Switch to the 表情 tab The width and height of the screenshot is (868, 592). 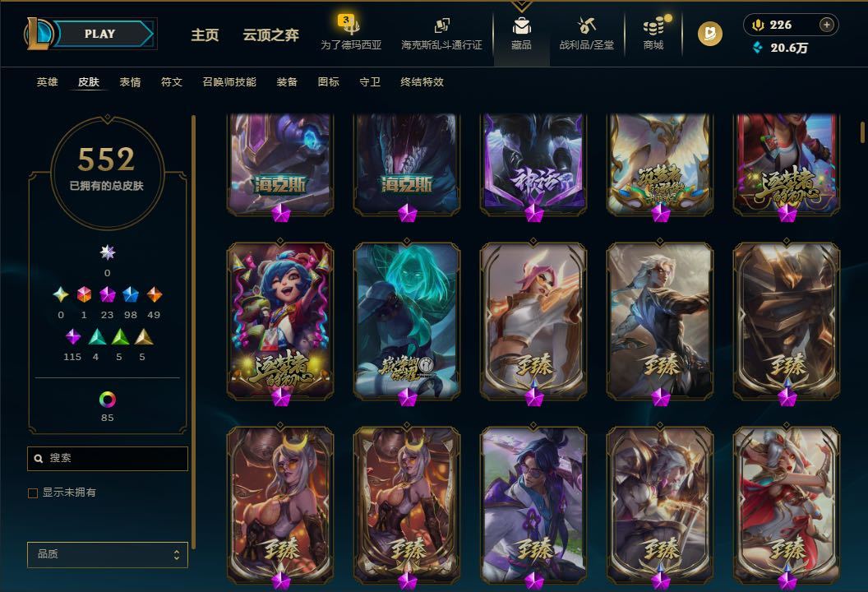[x=130, y=82]
